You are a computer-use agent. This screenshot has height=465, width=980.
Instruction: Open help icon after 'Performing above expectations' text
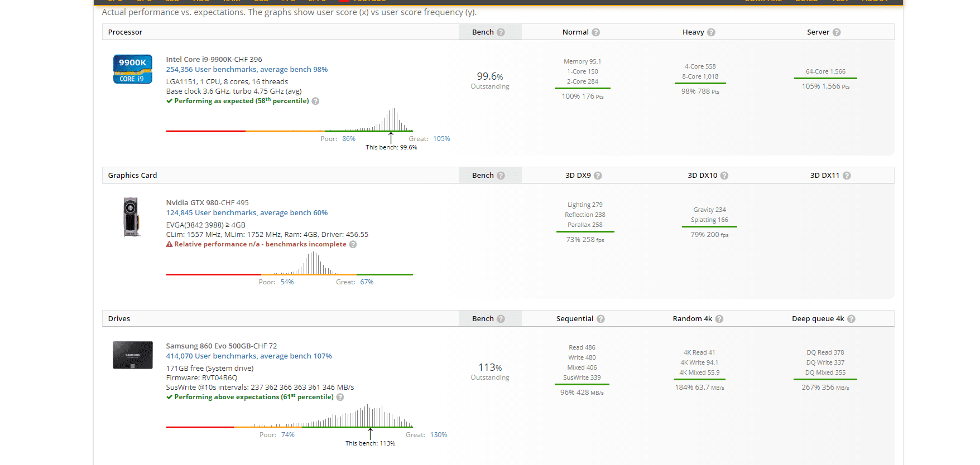tap(340, 398)
